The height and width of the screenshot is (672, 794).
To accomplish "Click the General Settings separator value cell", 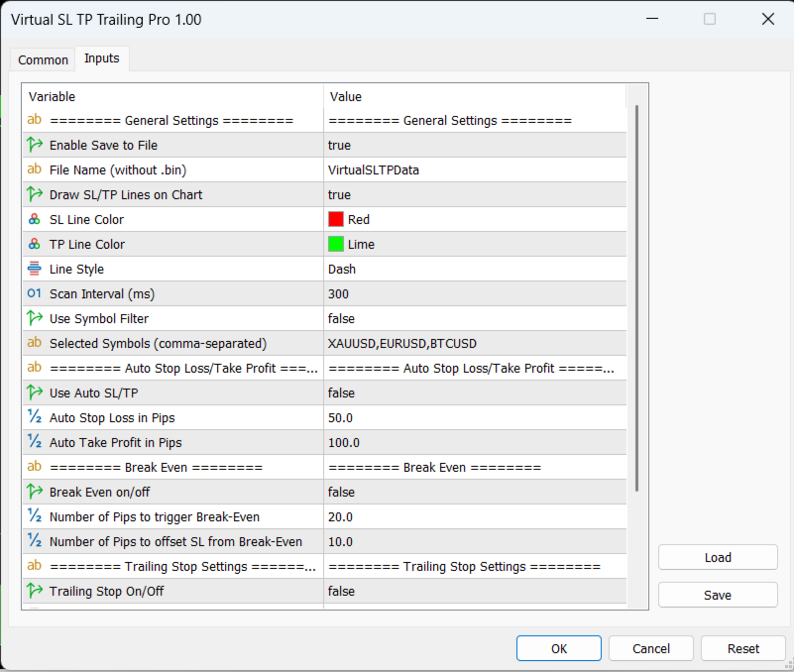I will tap(475, 121).
